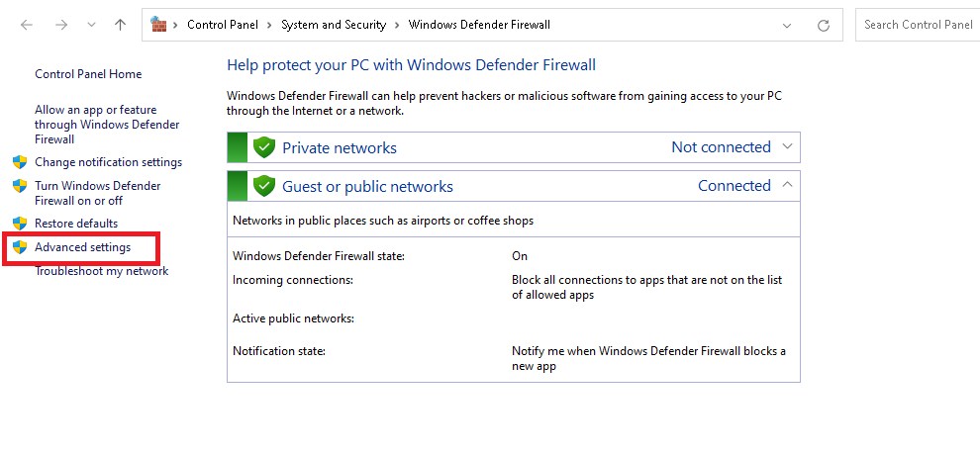Refresh the Control Panel page
Image resolution: width=980 pixels, height=454 pixels.
(x=824, y=25)
